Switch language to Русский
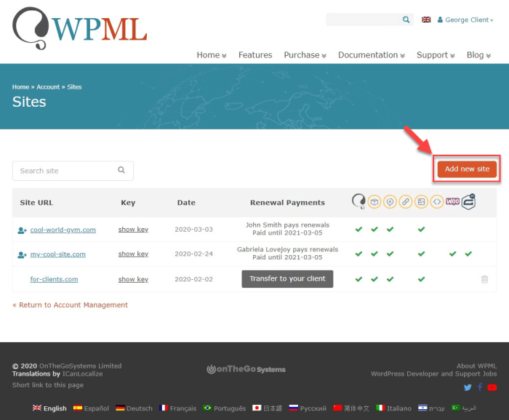The height and width of the screenshot is (420, 509). coord(308,408)
